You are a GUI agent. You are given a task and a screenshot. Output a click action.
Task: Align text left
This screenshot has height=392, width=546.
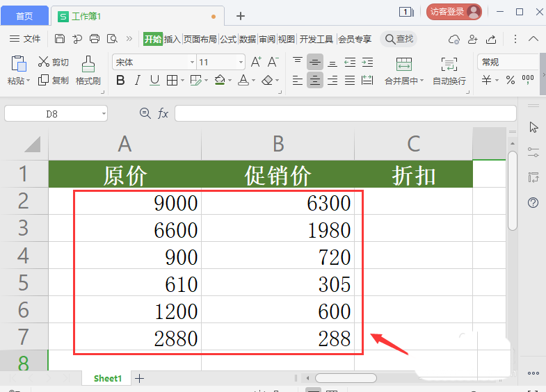(298, 81)
